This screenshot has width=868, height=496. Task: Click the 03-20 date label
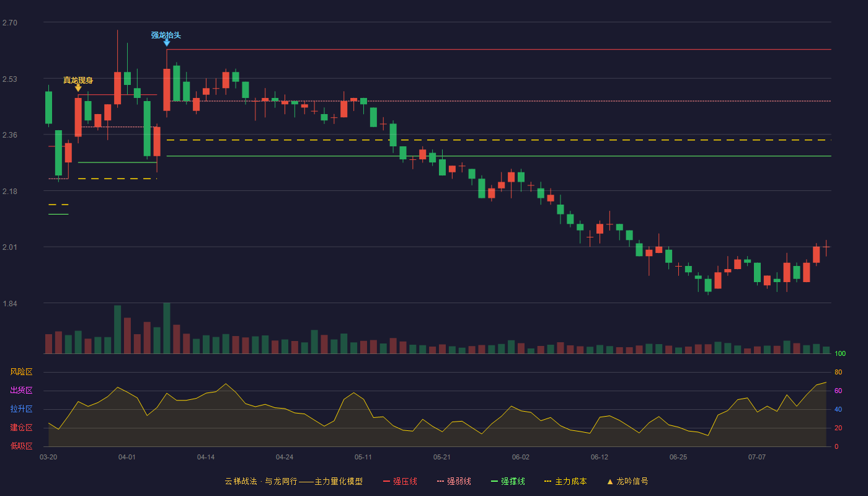coord(48,457)
